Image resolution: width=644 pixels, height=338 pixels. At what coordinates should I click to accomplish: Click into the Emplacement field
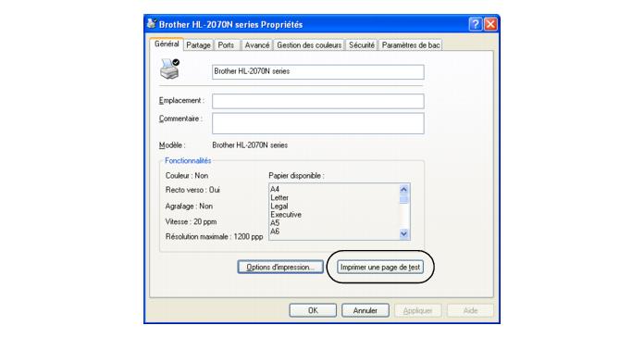click(x=318, y=101)
